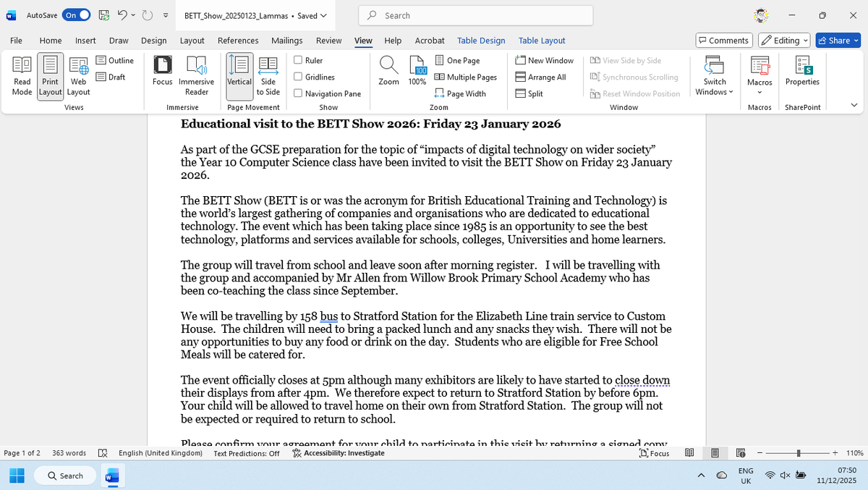Open Properties SharePoint button
The image size is (868, 490).
[x=802, y=72]
